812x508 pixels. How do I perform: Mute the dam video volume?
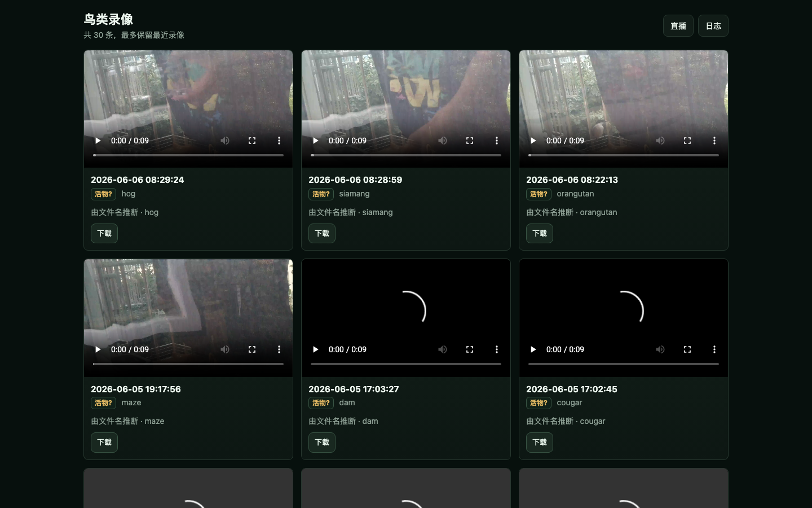tap(443, 349)
